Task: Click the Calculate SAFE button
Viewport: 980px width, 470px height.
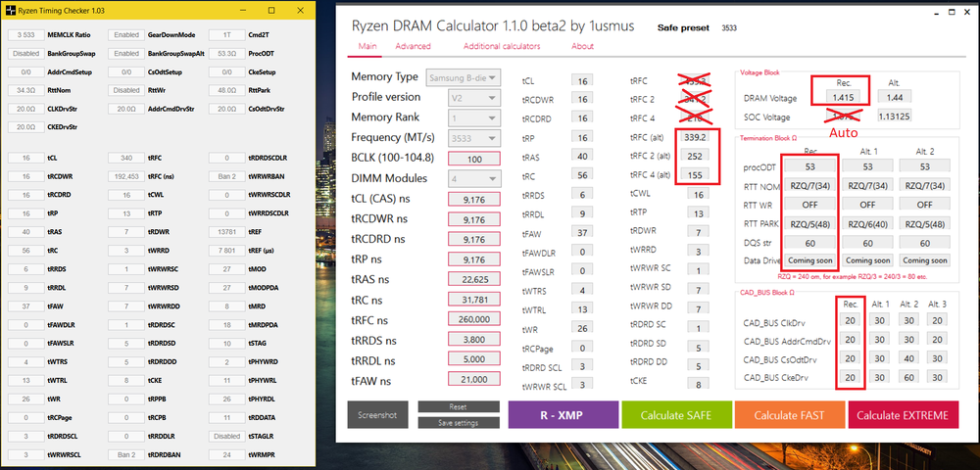Action: 676,415
